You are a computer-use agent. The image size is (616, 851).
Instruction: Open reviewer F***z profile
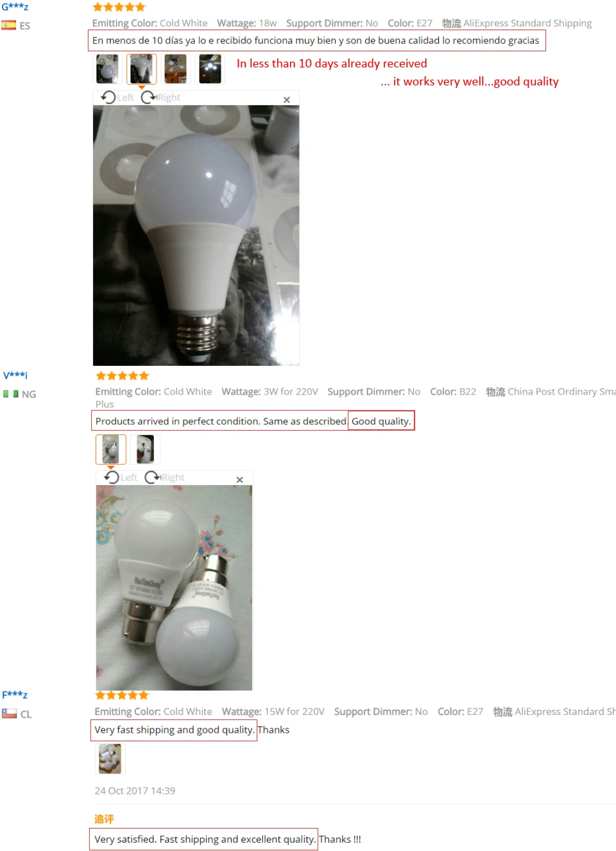click(15, 694)
